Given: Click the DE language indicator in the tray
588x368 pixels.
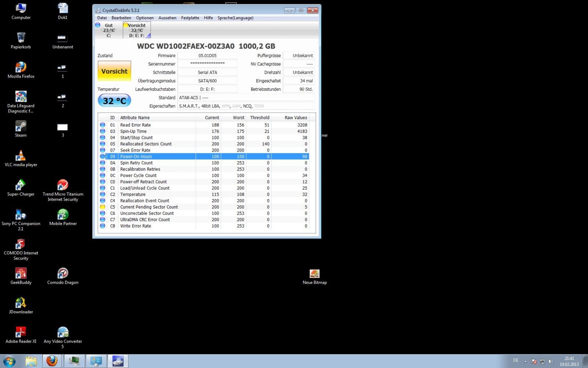Looking at the screenshot, I should click(516, 361).
